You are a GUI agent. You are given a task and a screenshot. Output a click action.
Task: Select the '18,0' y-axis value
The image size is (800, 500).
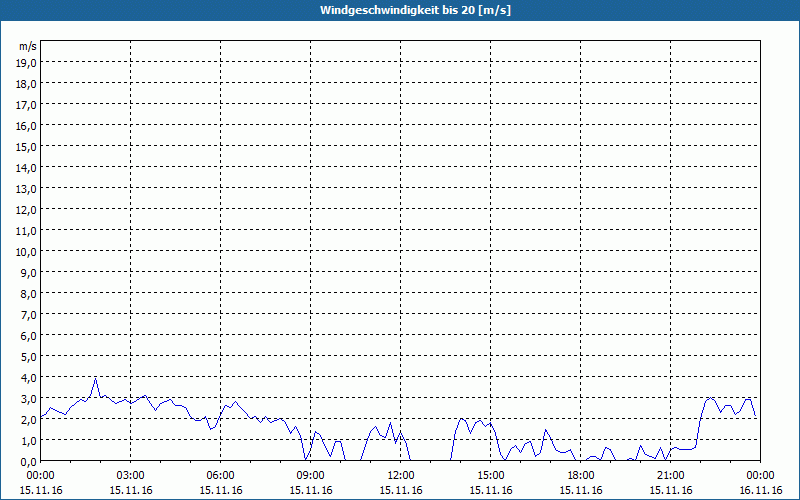[26, 84]
